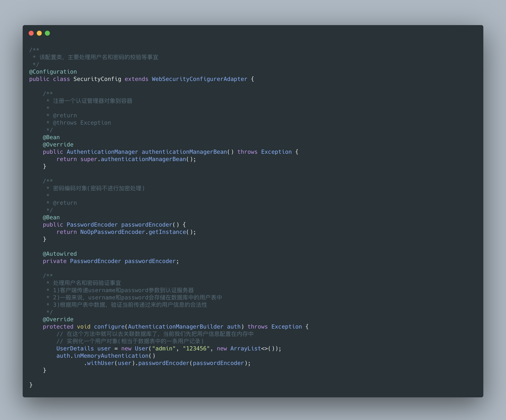The image size is (506, 420).
Task: Click the "admin" string literal
Action: 164,348
